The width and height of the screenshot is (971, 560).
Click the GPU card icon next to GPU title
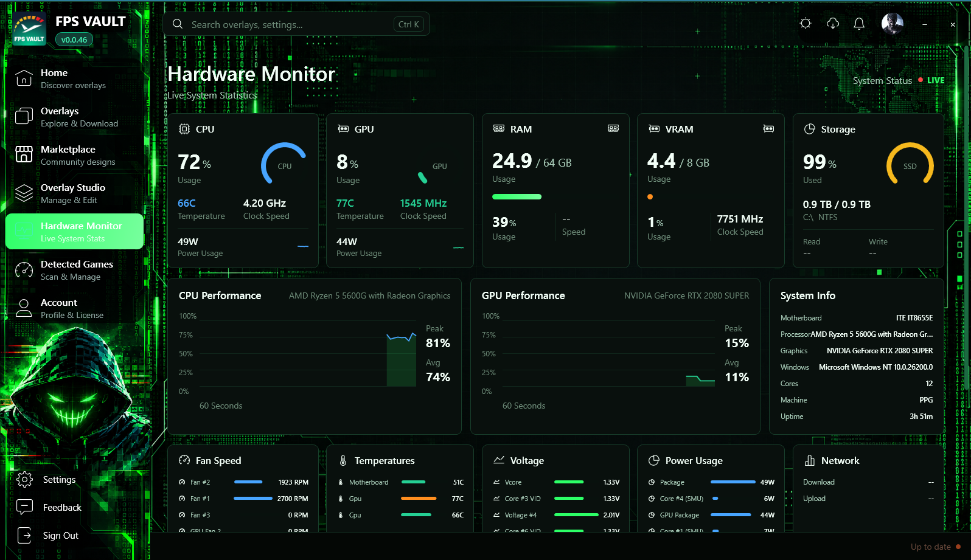tap(343, 129)
